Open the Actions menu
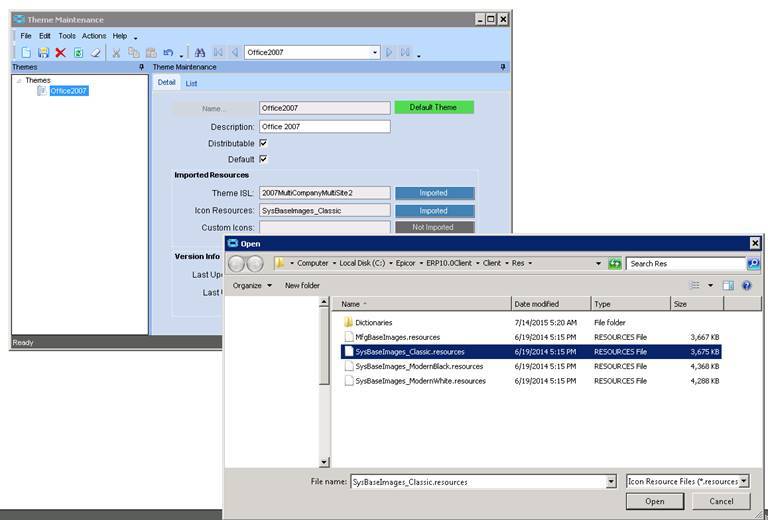Screen dimensions: 768x520 [94, 36]
